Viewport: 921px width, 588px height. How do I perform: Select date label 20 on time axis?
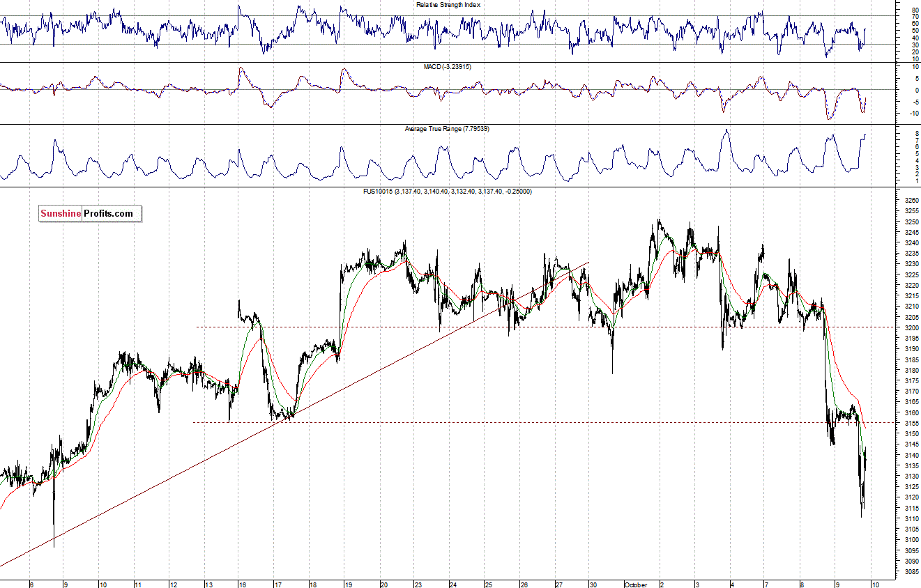coord(383,584)
